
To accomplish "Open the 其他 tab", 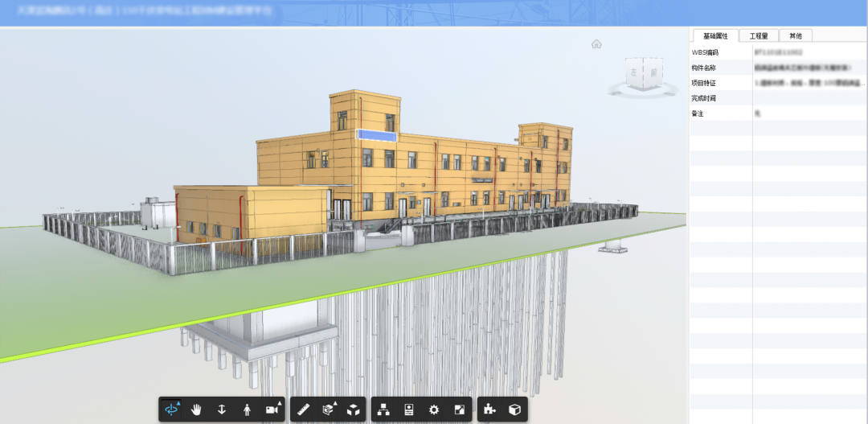I will [796, 36].
